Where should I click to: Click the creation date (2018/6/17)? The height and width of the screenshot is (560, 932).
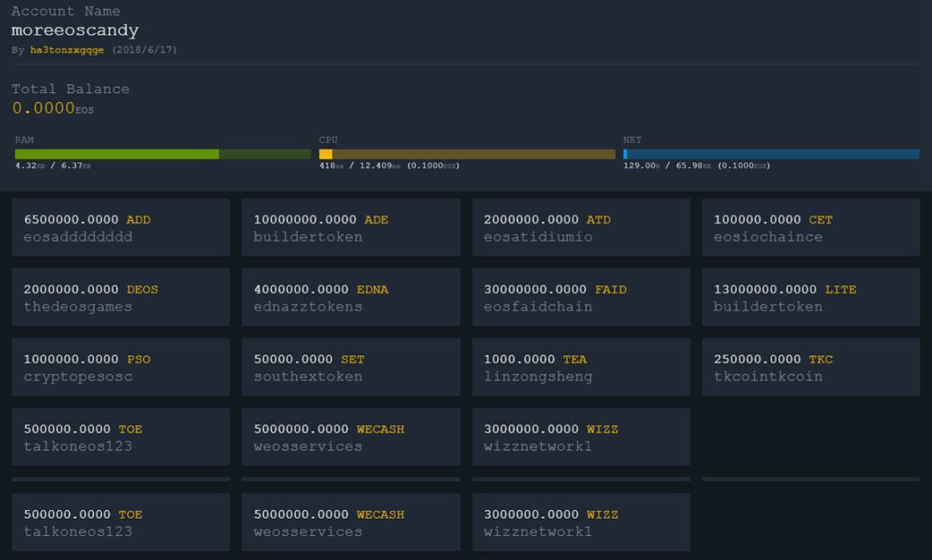tap(144, 50)
